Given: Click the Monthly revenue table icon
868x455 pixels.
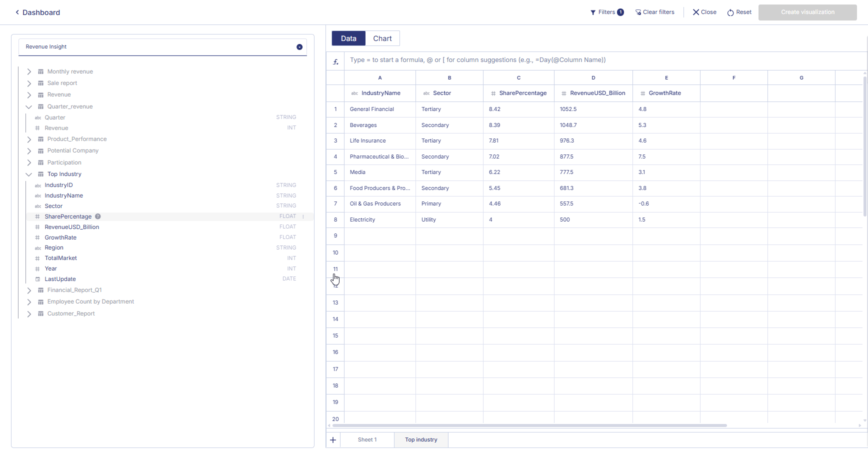Looking at the screenshot, I should (x=41, y=72).
